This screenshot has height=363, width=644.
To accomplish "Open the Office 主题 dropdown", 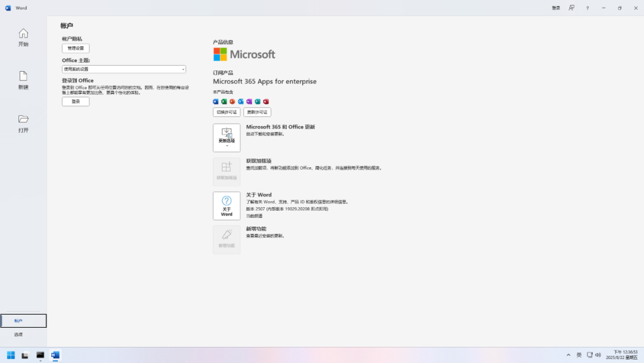I will (123, 69).
